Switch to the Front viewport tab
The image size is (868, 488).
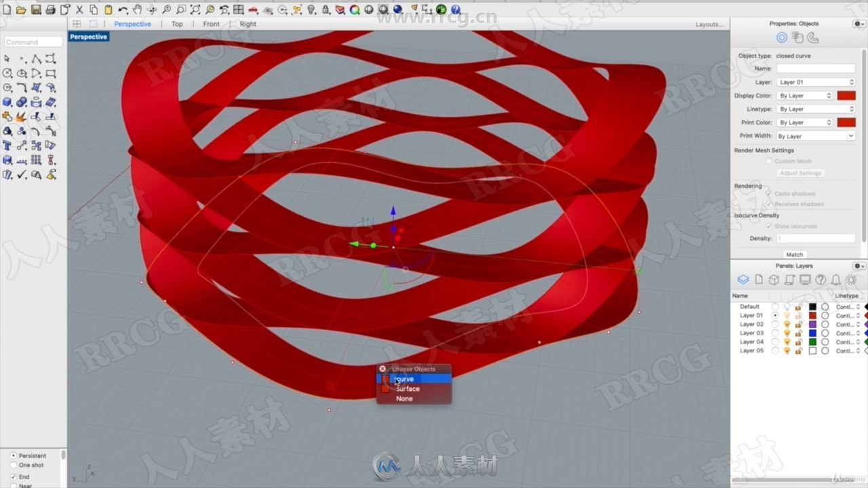(211, 24)
